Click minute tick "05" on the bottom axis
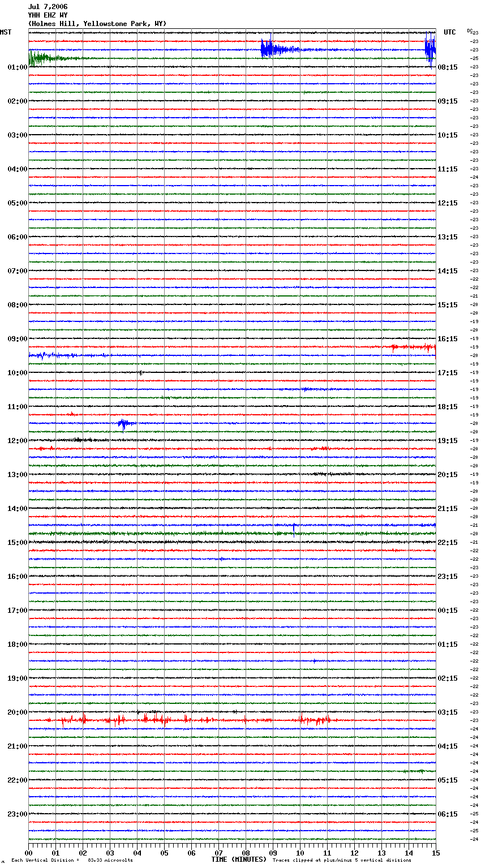The height and width of the screenshot is (868, 481). pyautogui.click(x=164, y=853)
